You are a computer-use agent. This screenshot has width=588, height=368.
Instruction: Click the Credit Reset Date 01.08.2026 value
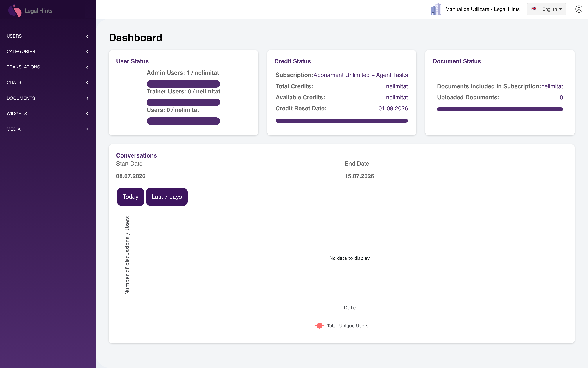point(393,109)
